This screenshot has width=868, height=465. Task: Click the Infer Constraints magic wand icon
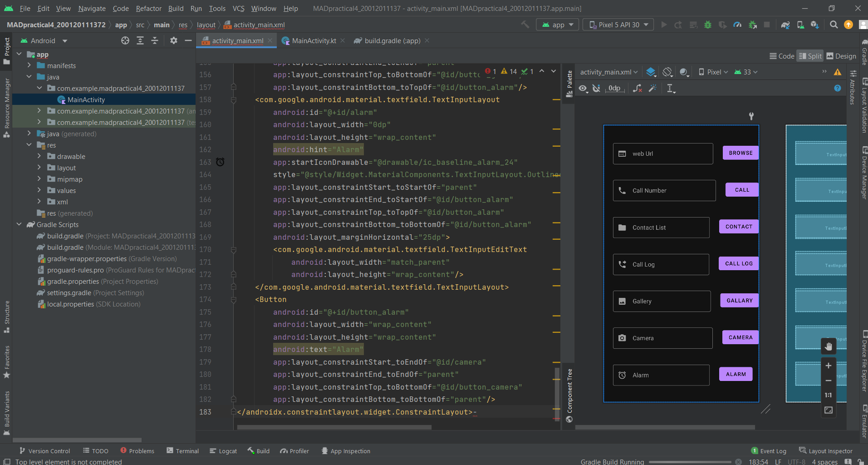click(x=652, y=89)
